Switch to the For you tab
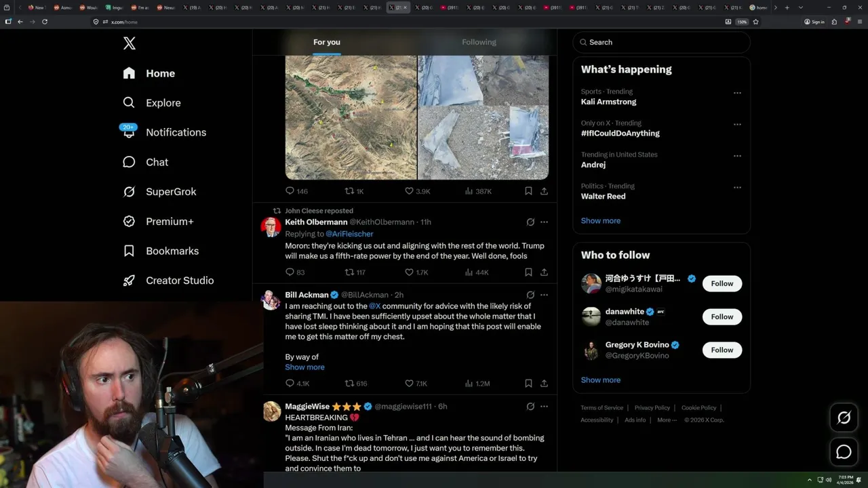The width and height of the screenshot is (868, 488). pyautogui.click(x=327, y=42)
